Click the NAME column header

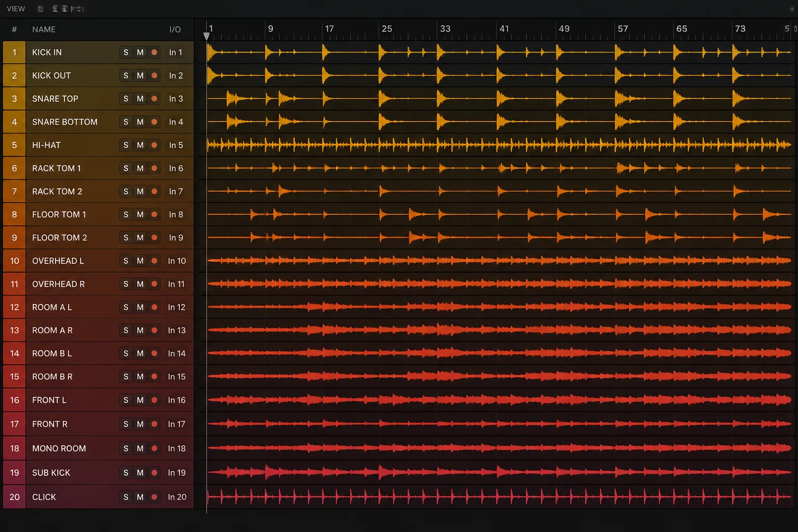(x=44, y=30)
